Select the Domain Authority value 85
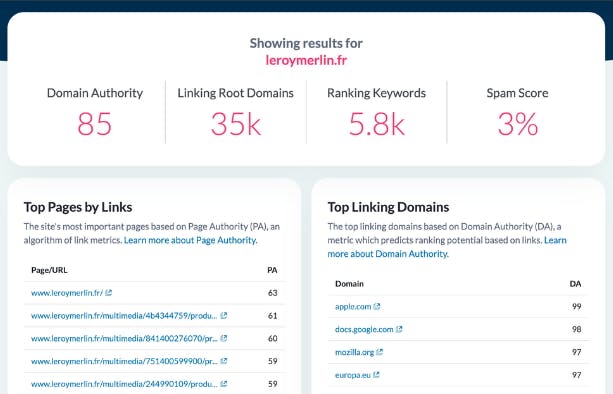613x394 pixels. point(95,124)
